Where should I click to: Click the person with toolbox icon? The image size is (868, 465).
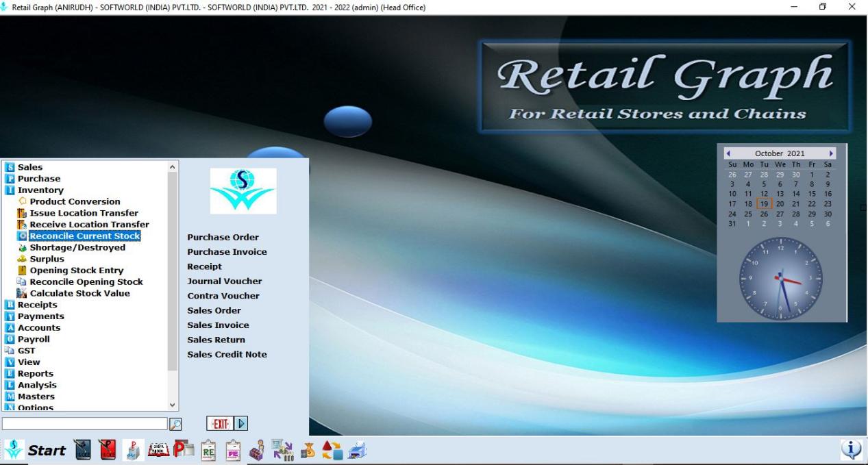tap(257, 450)
